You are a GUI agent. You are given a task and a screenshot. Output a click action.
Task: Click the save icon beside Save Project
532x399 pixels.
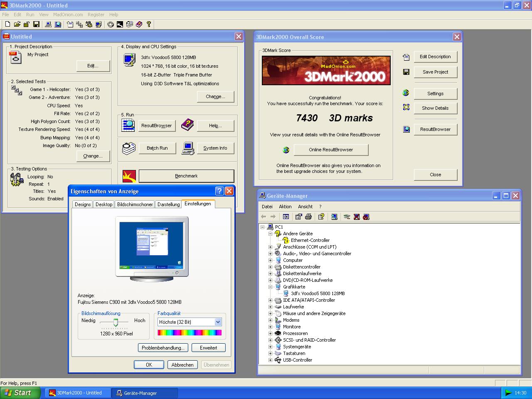[406, 72]
